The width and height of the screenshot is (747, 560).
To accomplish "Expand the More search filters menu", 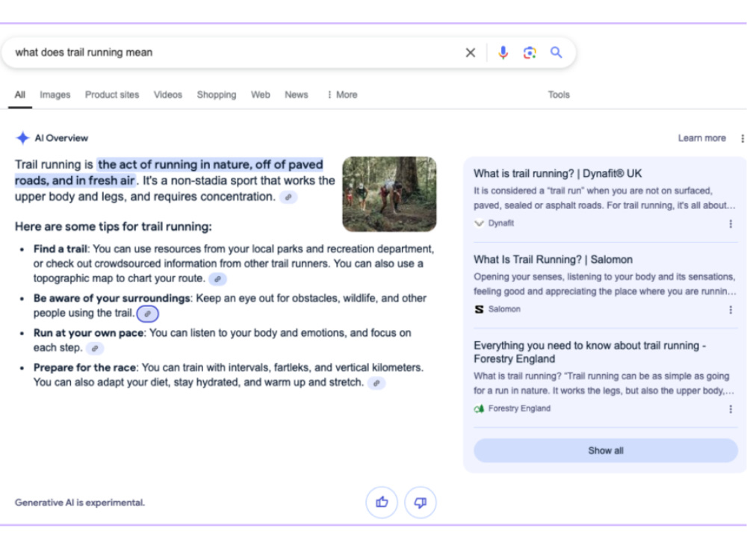I will coord(342,95).
